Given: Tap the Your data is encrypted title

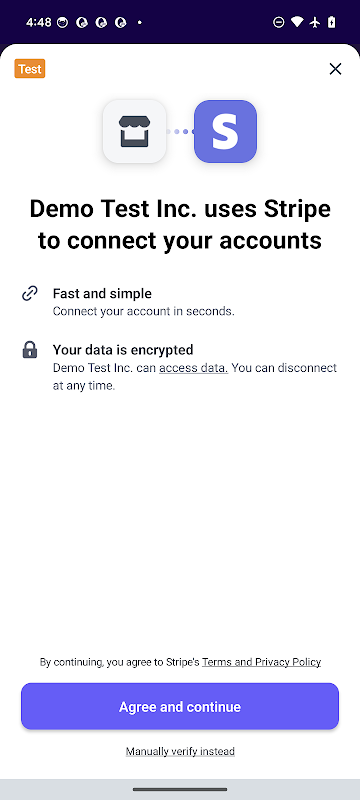Looking at the screenshot, I should pyautogui.click(x=123, y=350).
